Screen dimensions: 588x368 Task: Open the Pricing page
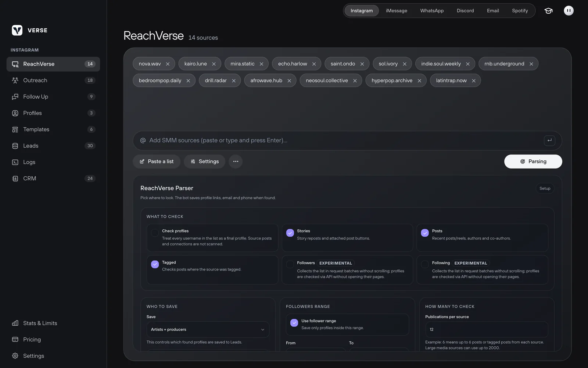(x=53, y=340)
